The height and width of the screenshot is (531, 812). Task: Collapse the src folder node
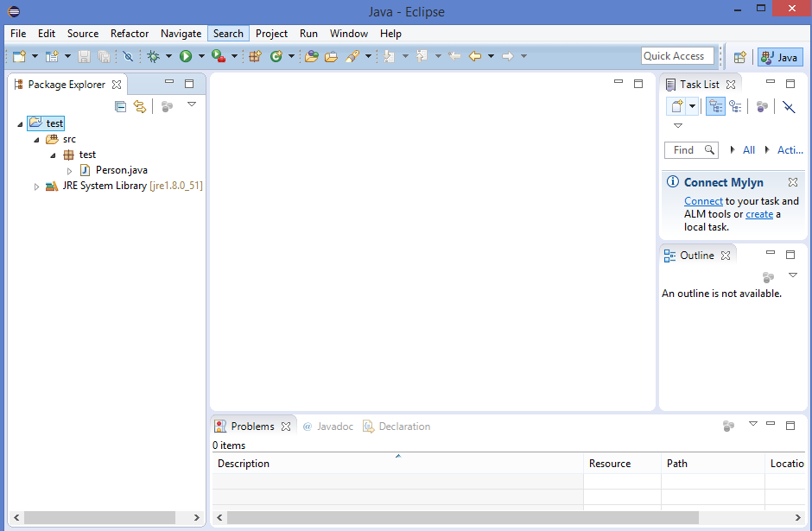[x=37, y=140]
